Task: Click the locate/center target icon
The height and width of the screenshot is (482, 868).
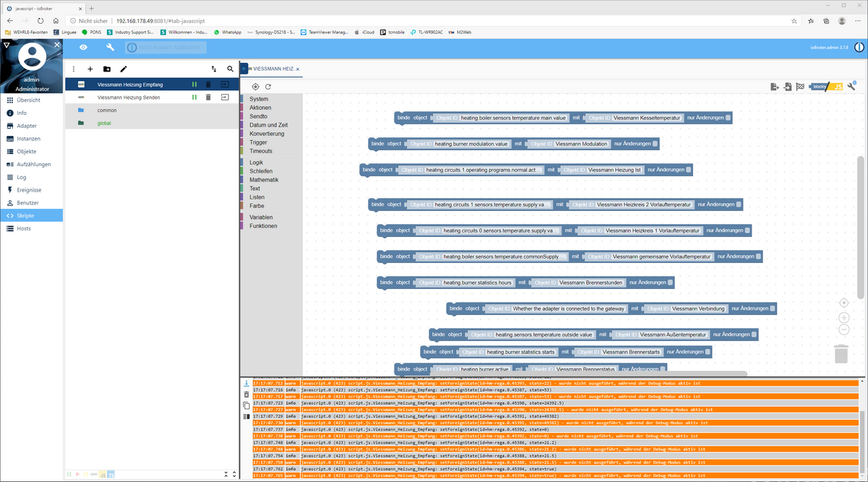Action: [255, 86]
